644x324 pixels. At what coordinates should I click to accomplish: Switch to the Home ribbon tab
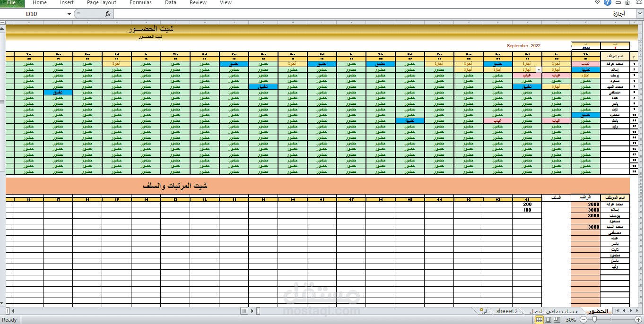(40, 3)
